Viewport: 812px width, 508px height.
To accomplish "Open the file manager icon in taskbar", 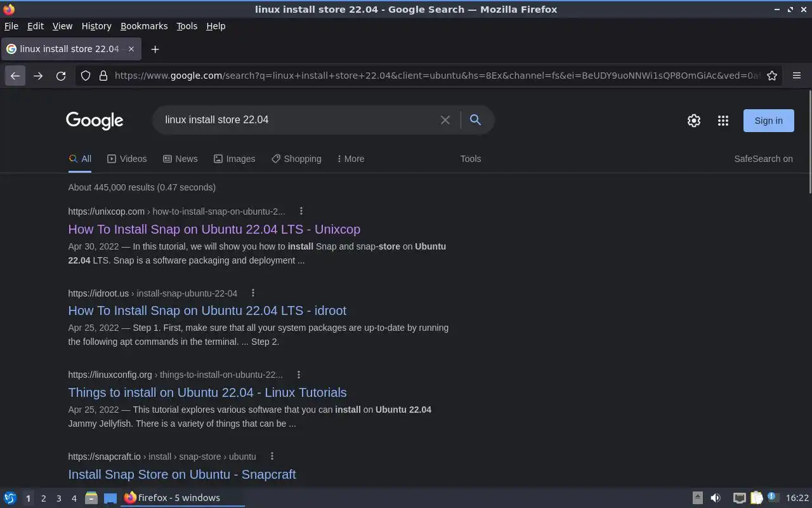I will click(x=91, y=498).
